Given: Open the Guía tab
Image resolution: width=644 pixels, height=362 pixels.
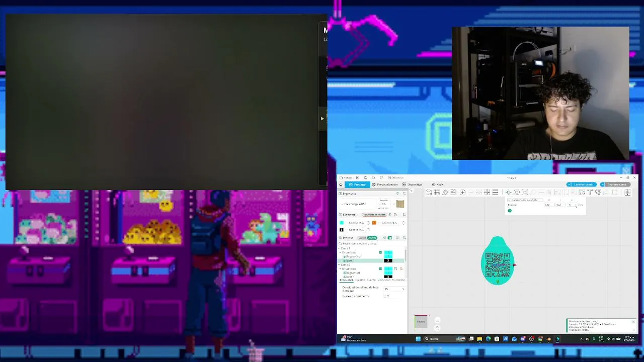Looking at the screenshot, I should point(438,185).
